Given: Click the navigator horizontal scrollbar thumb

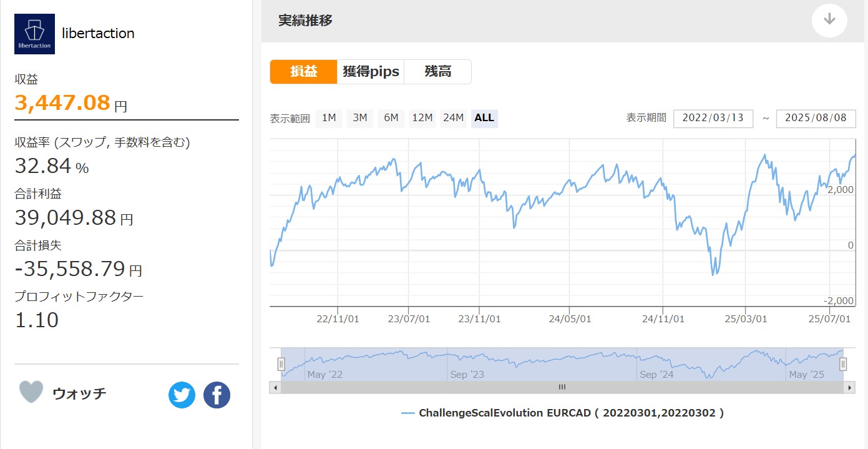Looking at the screenshot, I should click(562, 387).
